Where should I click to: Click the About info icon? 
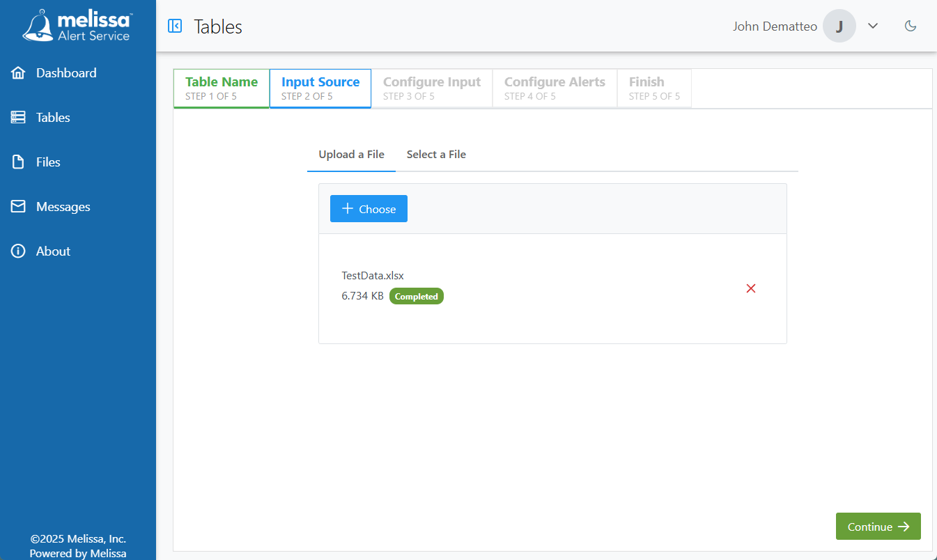coord(18,251)
